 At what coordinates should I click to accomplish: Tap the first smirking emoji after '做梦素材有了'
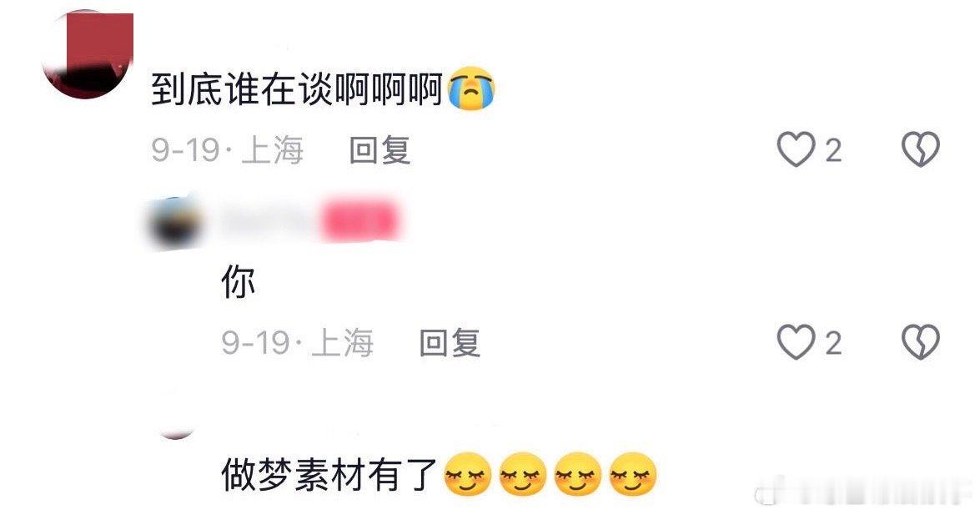468,474
